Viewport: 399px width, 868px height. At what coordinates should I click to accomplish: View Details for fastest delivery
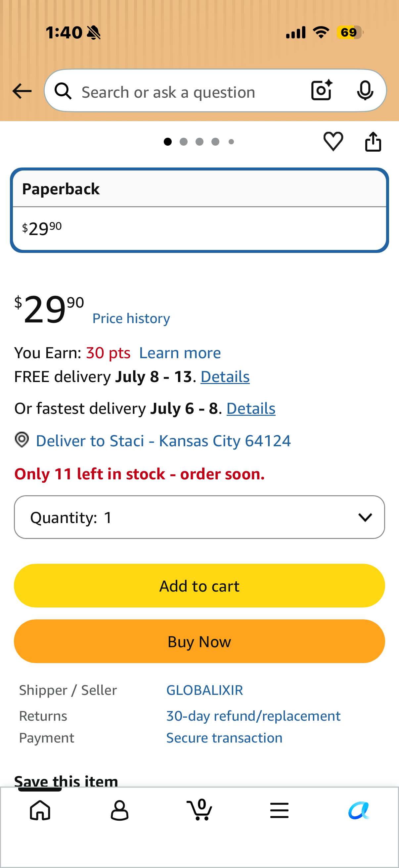pyautogui.click(x=251, y=409)
